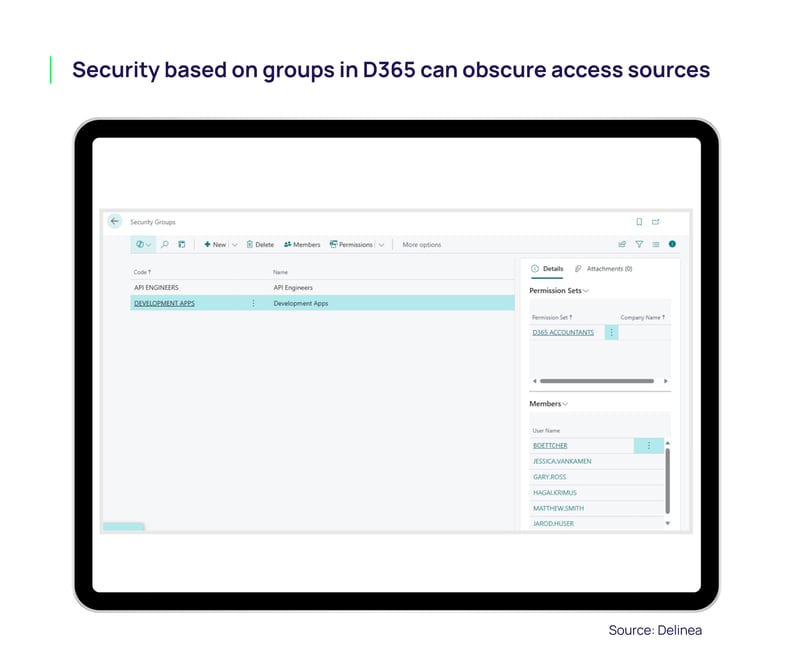This screenshot has height=668, width=800.
Task: Open the Members action
Action: coord(302,244)
